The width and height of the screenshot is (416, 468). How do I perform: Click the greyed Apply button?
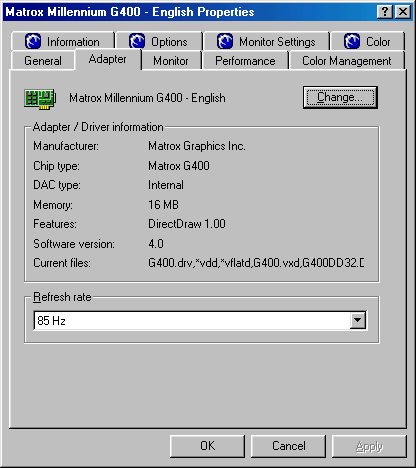[369, 446]
